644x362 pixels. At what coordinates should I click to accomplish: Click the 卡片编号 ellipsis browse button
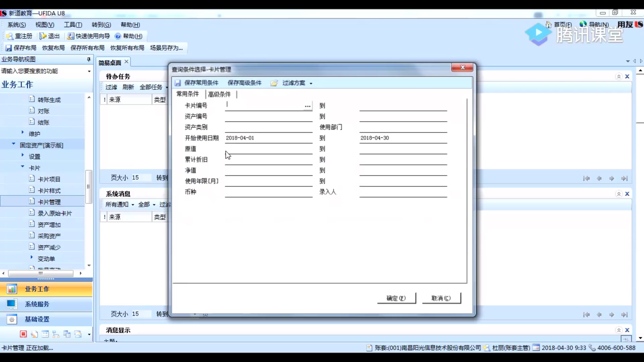(307, 106)
